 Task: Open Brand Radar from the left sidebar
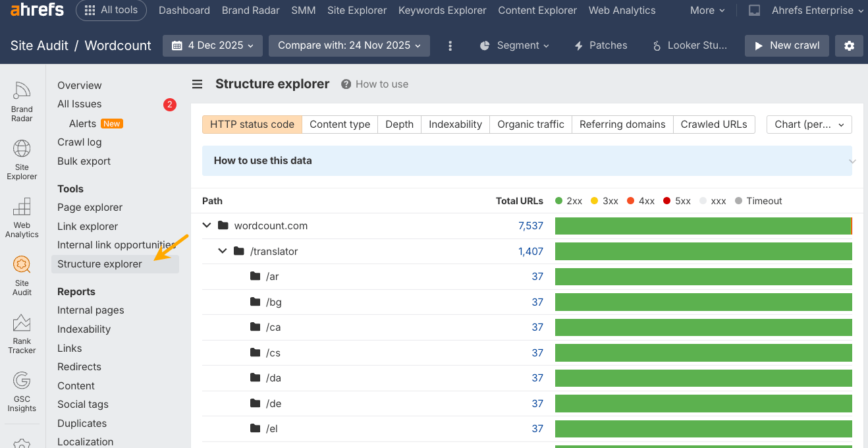[x=22, y=101]
